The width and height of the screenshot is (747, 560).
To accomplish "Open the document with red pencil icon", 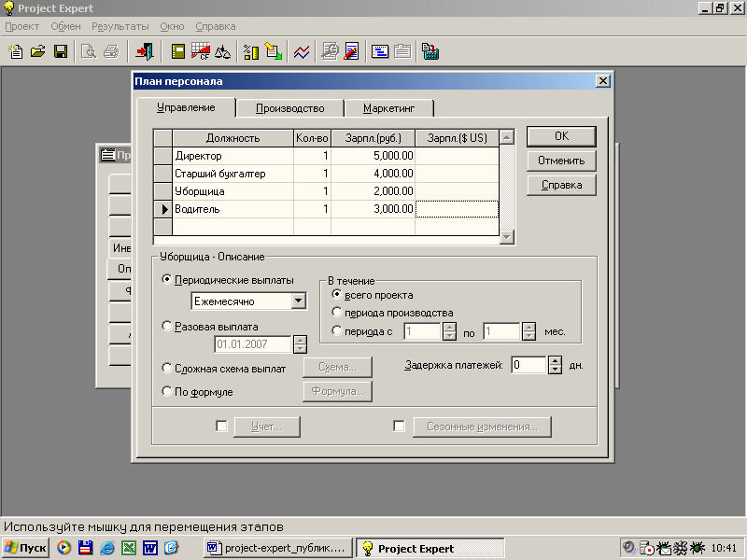I will 352,51.
